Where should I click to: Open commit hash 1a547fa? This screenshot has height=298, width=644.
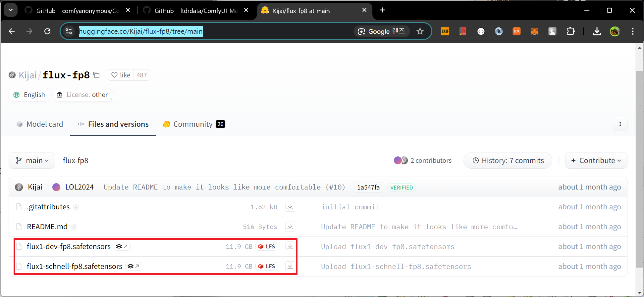tap(368, 187)
